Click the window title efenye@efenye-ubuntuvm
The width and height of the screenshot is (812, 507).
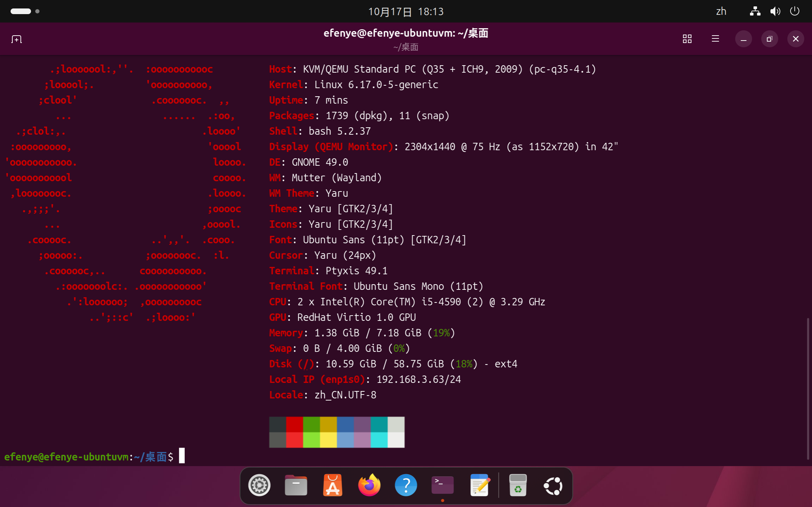point(406,33)
